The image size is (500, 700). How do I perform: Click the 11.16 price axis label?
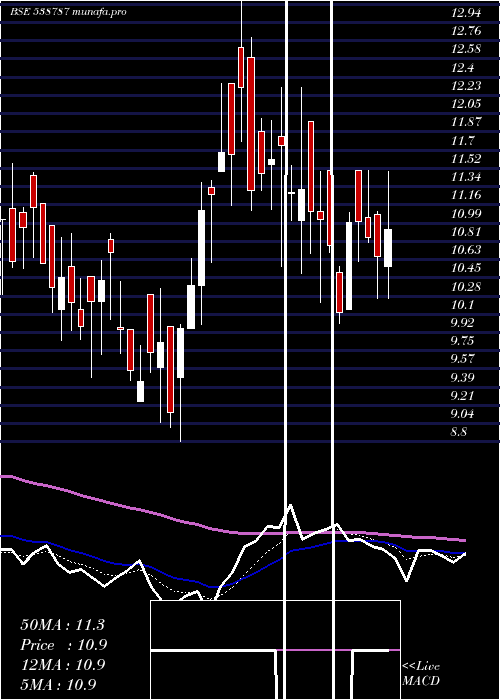[466, 196]
